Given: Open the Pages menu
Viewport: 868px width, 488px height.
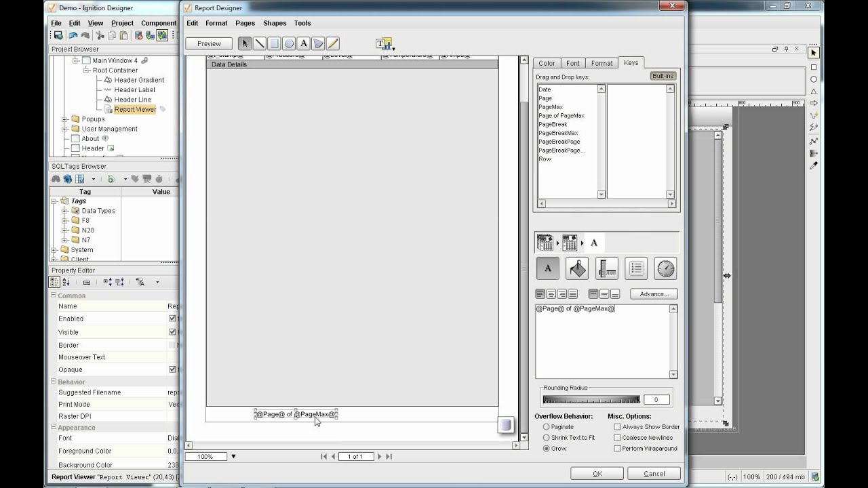Looking at the screenshot, I should tap(245, 23).
